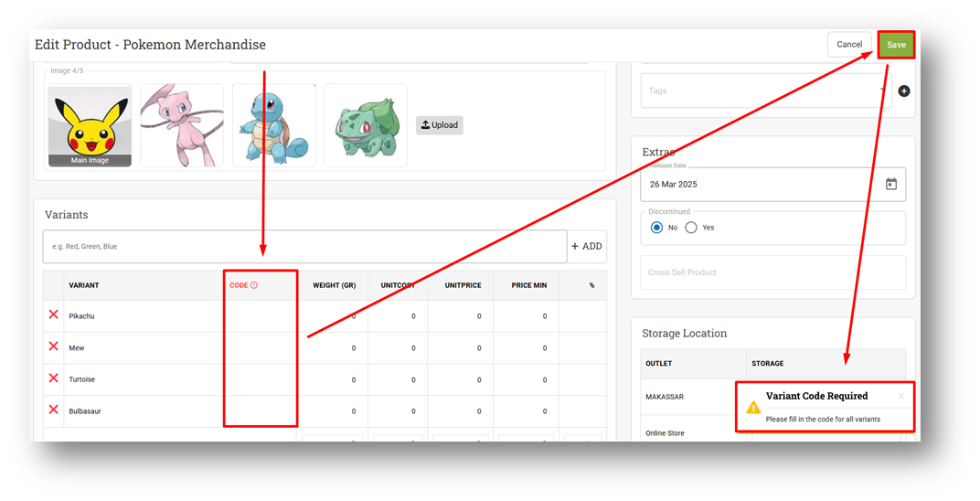Click the Variant Code Required title text

[817, 396]
